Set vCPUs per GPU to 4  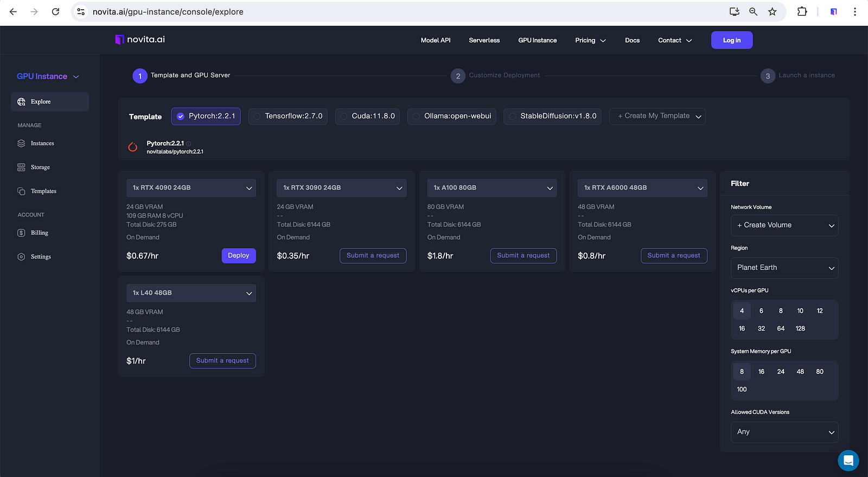[742, 311]
